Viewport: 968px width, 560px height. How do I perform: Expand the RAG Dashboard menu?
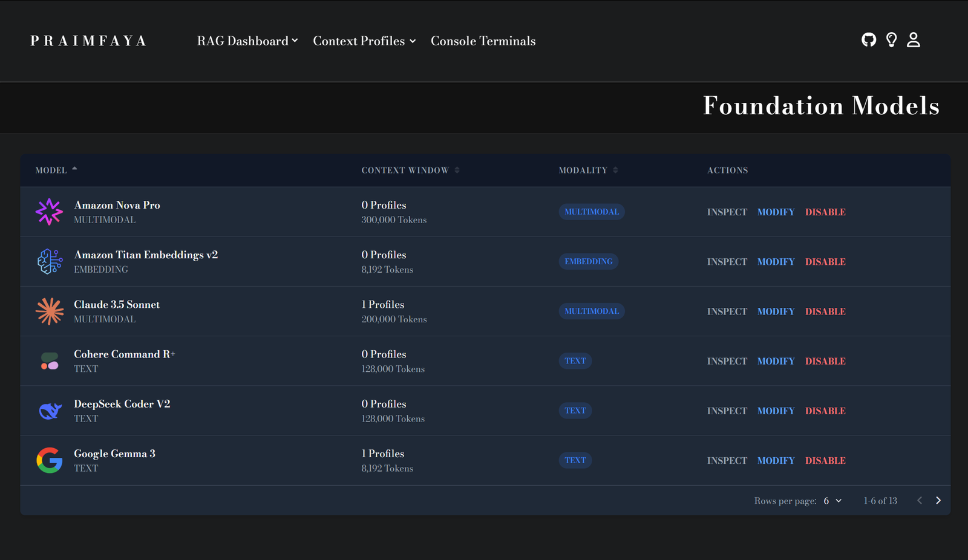tap(247, 41)
